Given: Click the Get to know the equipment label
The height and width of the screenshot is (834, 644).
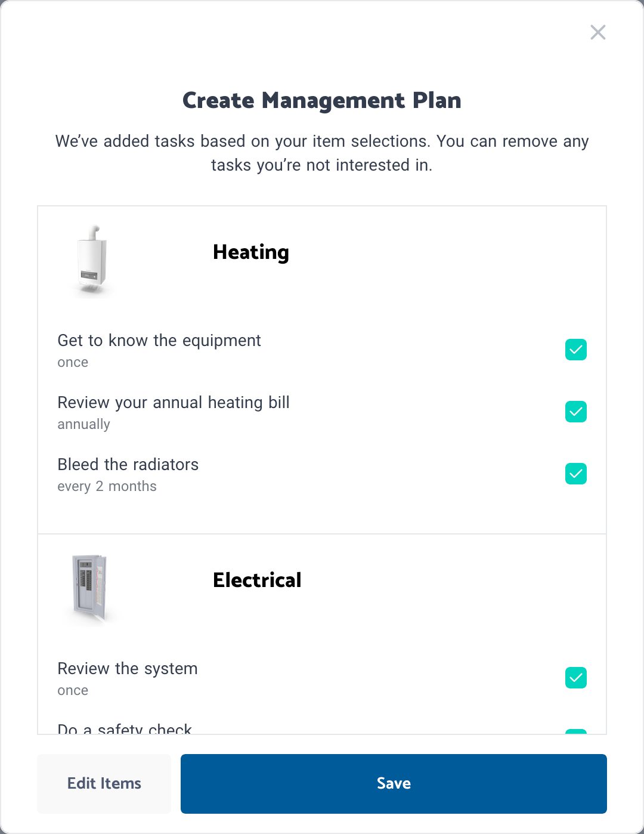Looking at the screenshot, I should click(x=159, y=341).
